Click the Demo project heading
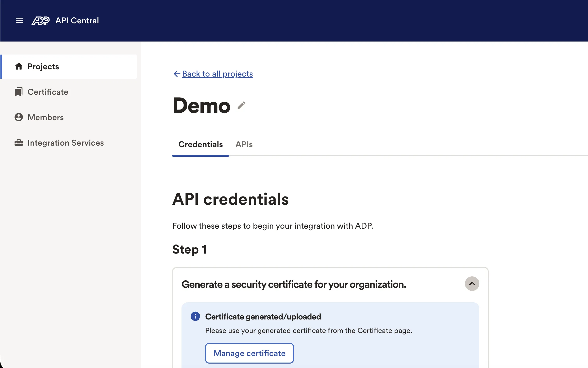588x368 pixels. point(201,106)
